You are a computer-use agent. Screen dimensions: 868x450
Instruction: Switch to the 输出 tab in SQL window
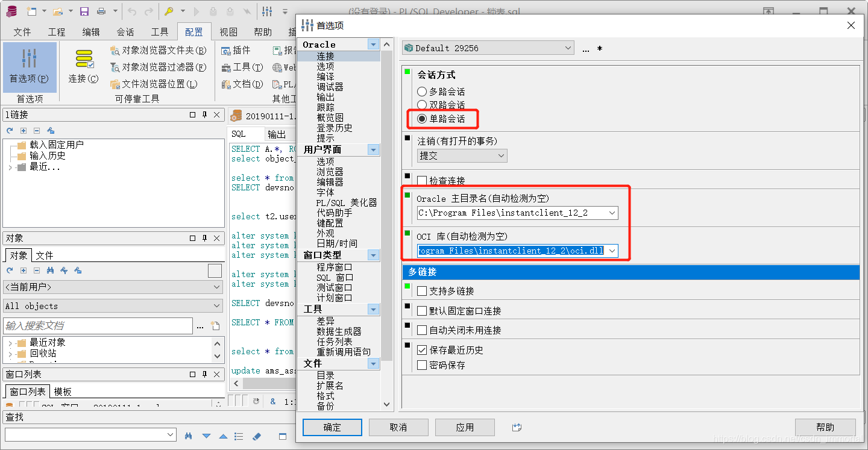coord(277,134)
